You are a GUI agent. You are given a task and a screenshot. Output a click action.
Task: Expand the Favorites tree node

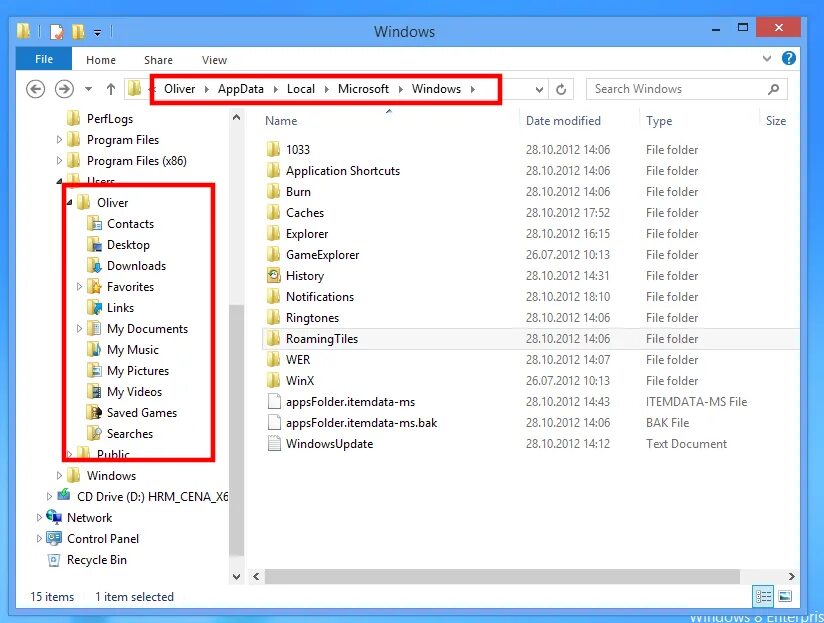tap(79, 287)
